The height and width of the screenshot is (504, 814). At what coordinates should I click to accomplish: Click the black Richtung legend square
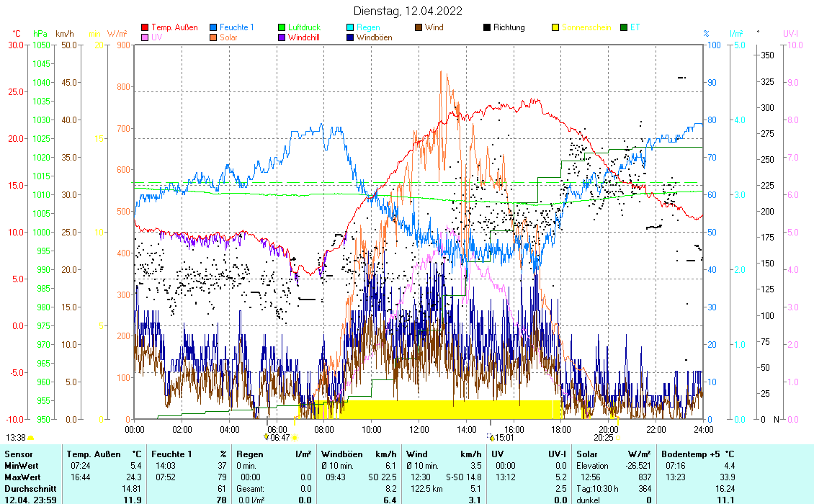tap(487, 27)
